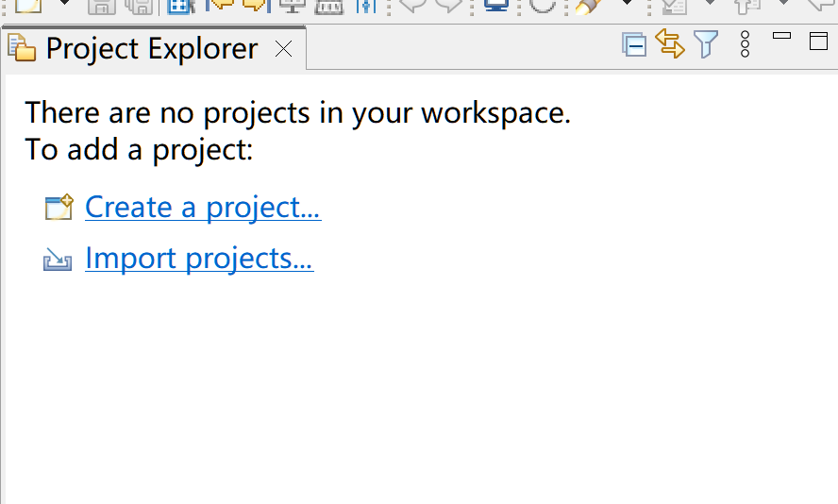Screen dimensions: 838x504
Task: Click the 'Create a project...' link
Action: 203,207
